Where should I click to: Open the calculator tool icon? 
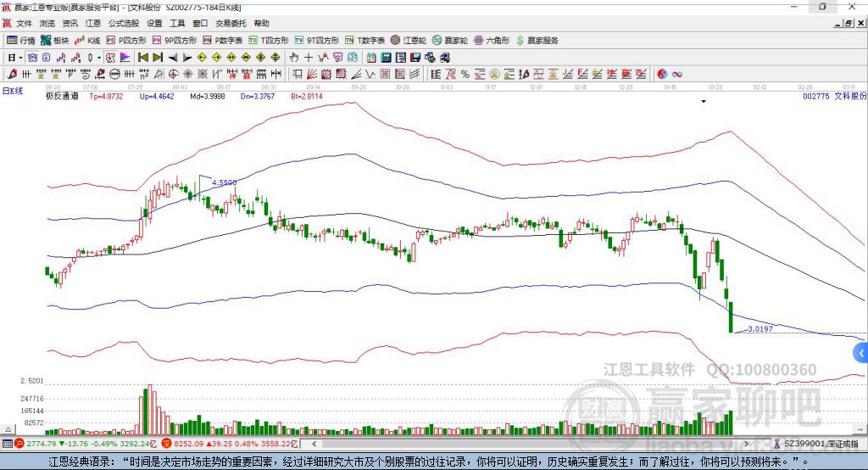point(386,58)
